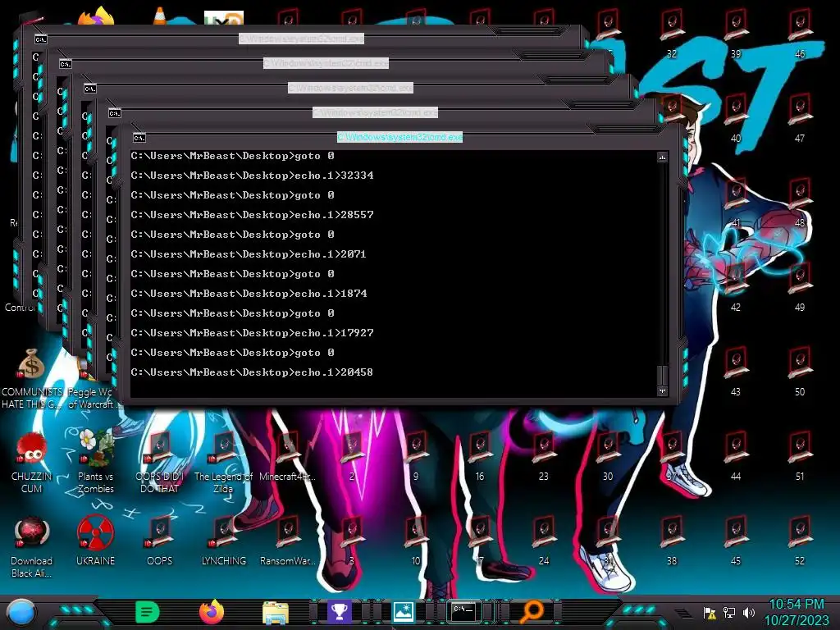Screen dimensions: 840x630
Task: Select desktop icon numbered 38
Action: [672, 541]
